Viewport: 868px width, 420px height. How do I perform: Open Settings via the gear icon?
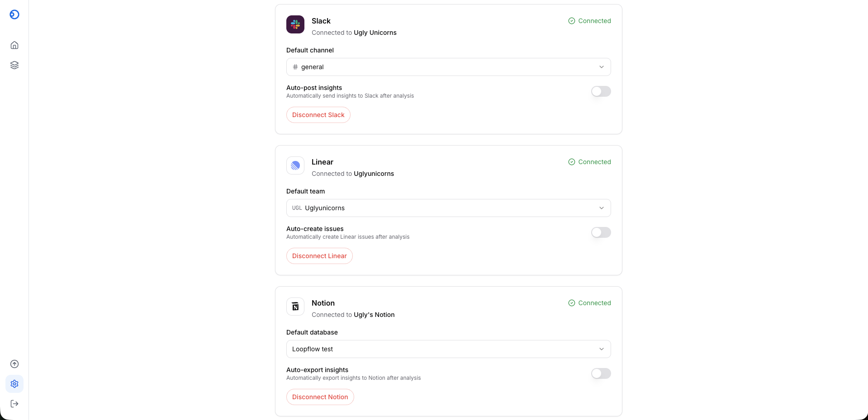pos(14,384)
